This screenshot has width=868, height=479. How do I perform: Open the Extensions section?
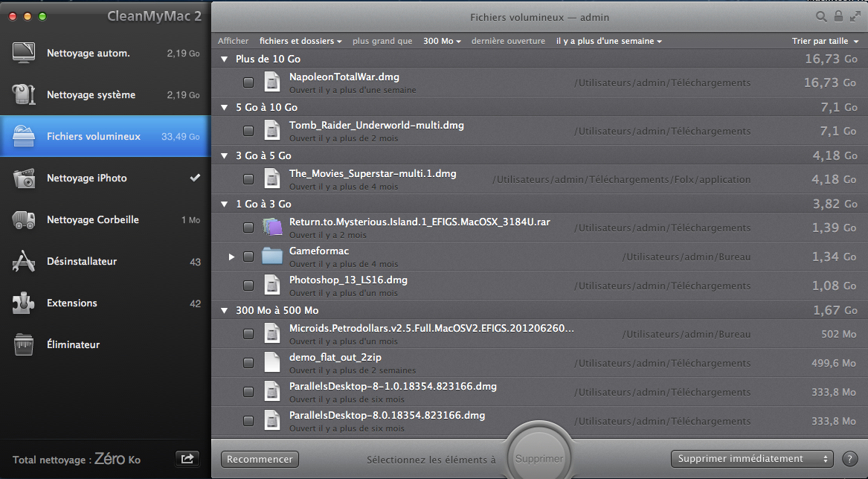pos(105,303)
